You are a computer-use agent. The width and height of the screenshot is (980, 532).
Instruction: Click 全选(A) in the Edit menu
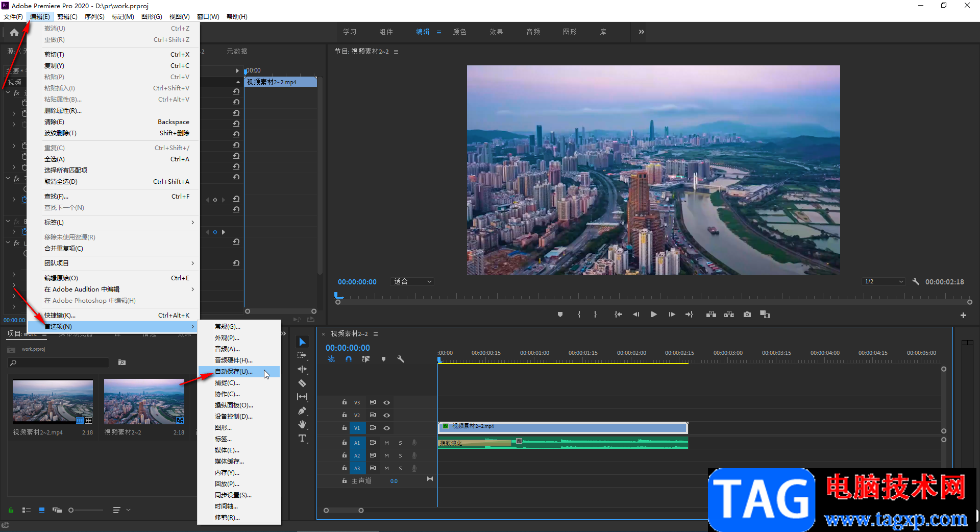pos(55,159)
